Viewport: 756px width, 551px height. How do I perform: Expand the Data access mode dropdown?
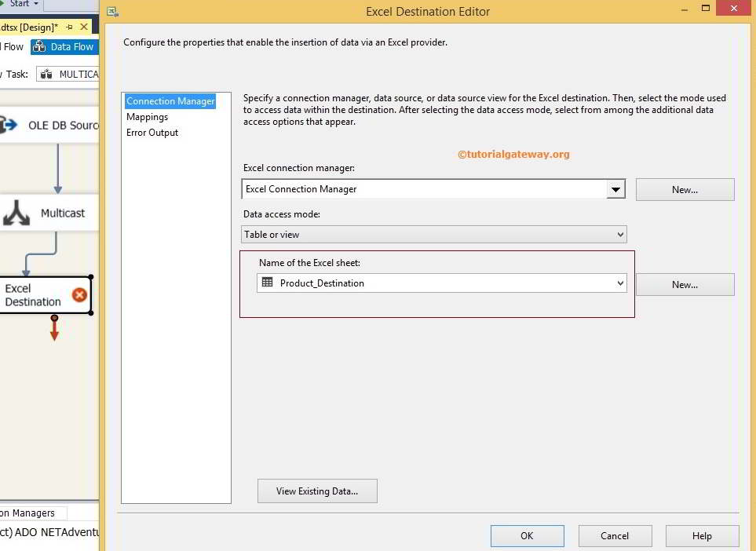coord(619,234)
